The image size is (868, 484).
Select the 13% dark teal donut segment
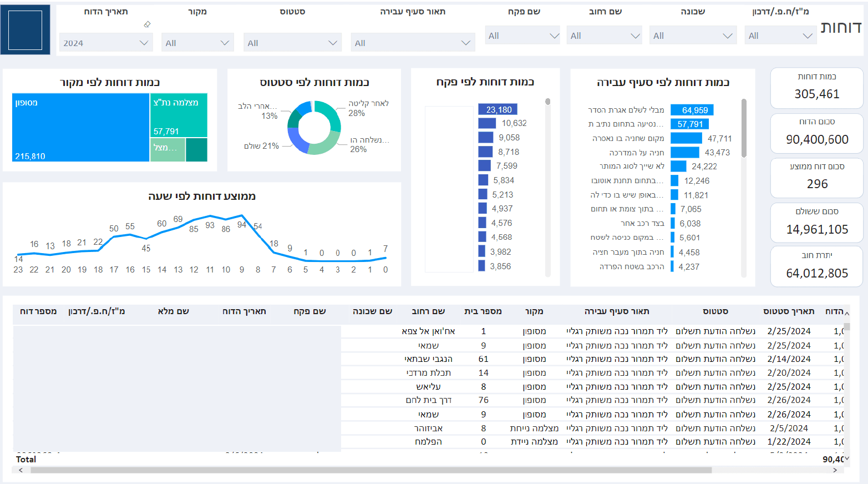[293, 119]
